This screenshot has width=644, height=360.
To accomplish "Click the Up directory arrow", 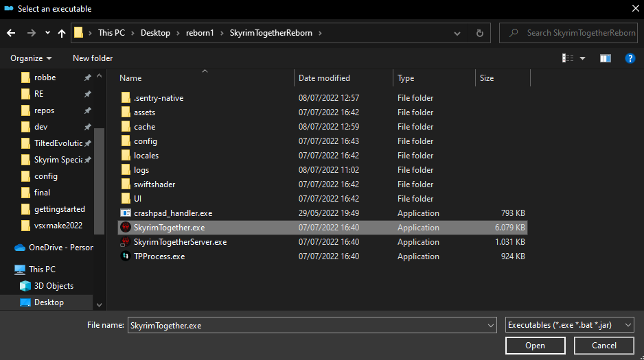I will 62,33.
